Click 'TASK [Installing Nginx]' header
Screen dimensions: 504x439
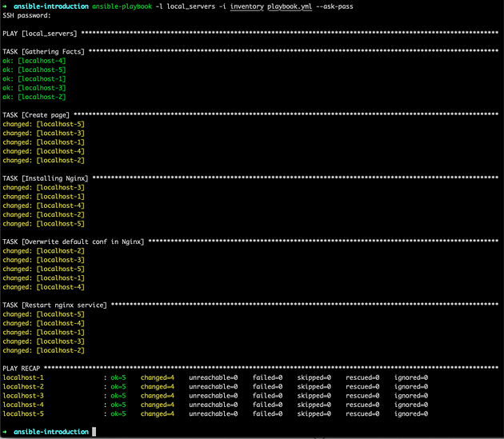tap(46, 178)
